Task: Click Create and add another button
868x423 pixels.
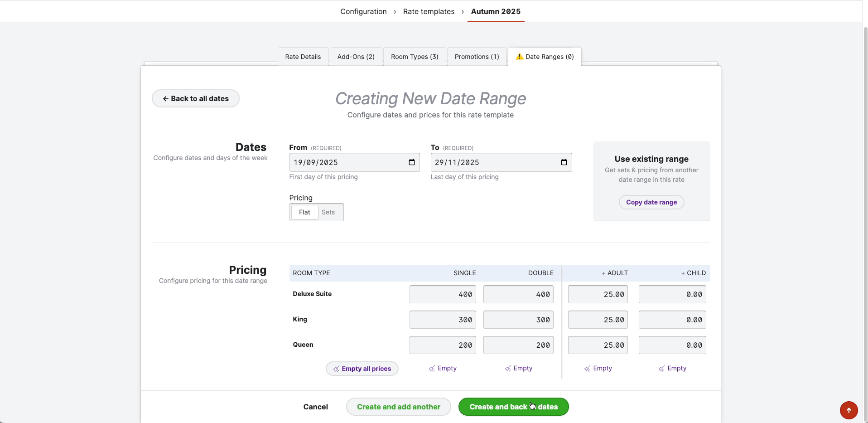Action: (398, 407)
